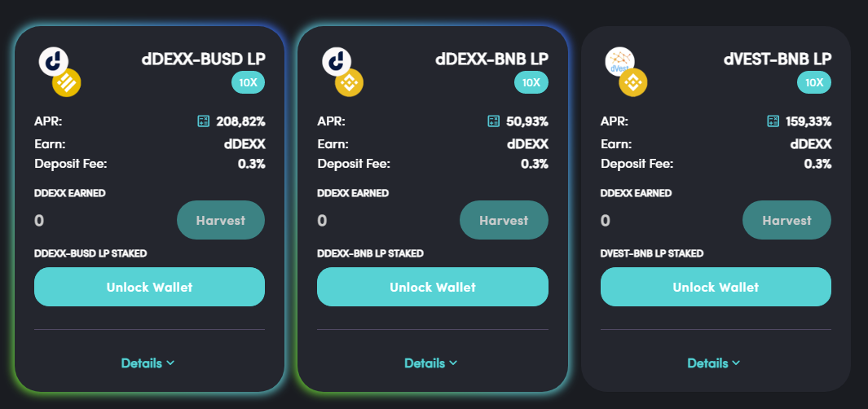Click the 0.3% deposit fee on dDEXX-BNB card
This screenshot has width=868, height=409.
tap(535, 164)
